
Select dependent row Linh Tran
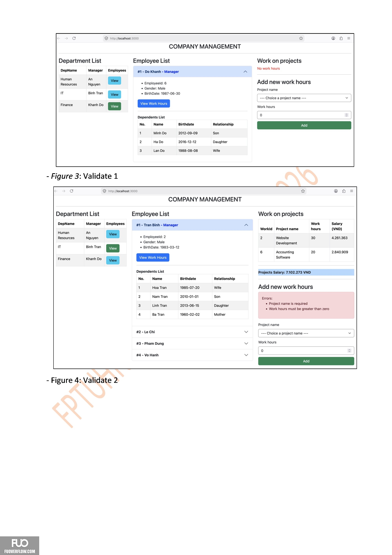coord(192,305)
